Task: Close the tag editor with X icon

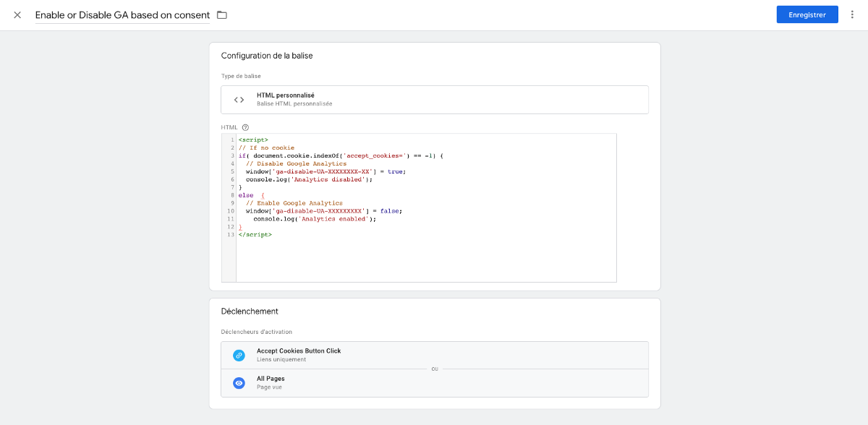Action: 17,15
